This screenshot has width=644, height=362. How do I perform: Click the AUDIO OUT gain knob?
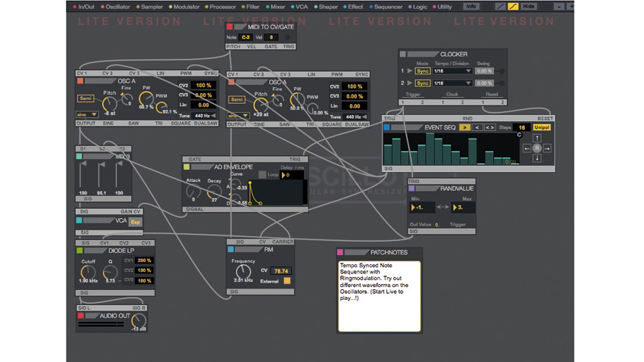pos(139,320)
